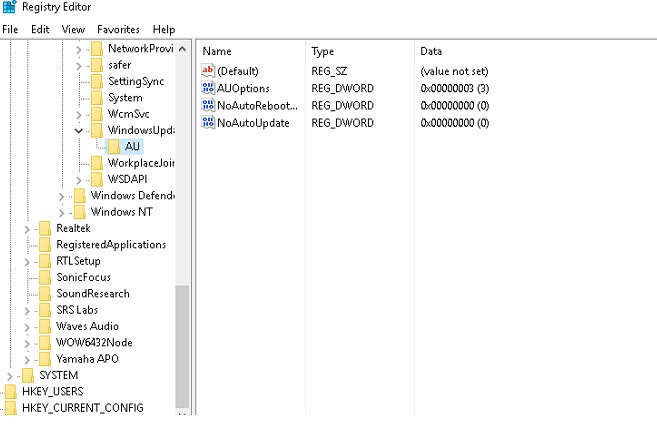Click the Windows NT folder icon
The image size is (657, 446).
(x=80, y=212)
